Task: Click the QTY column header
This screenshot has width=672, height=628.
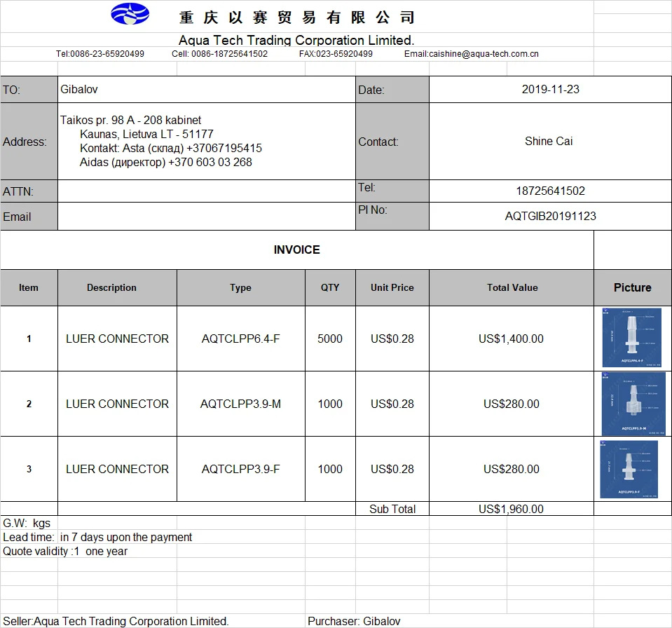Action: click(331, 287)
